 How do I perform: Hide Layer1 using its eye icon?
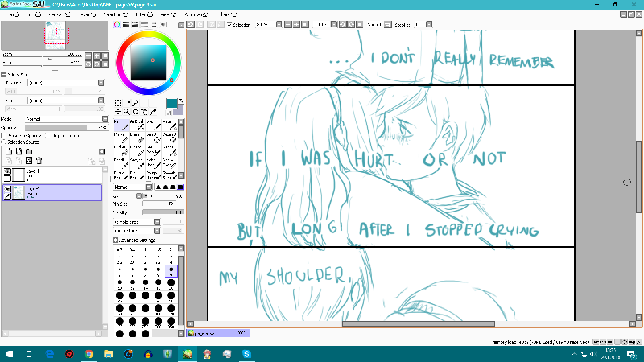[7, 171]
